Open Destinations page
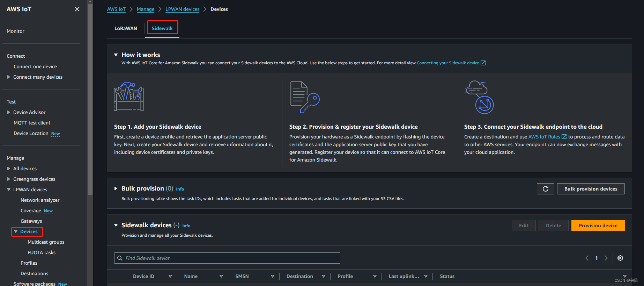 [x=34, y=273]
